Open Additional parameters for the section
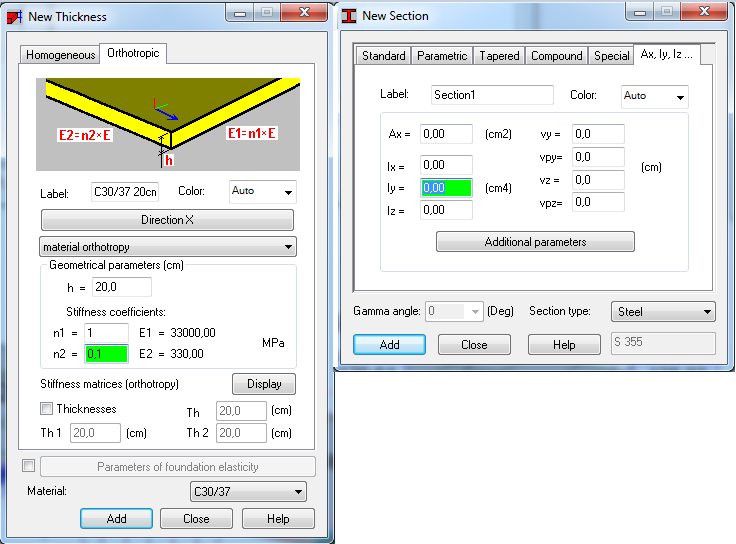This screenshot has width=736, height=544. point(535,242)
